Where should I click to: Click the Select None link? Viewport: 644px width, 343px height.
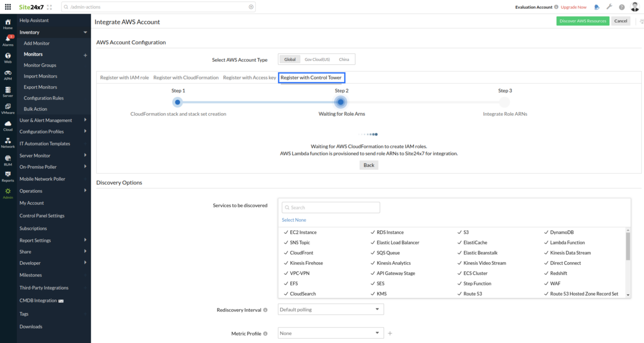[x=294, y=220]
